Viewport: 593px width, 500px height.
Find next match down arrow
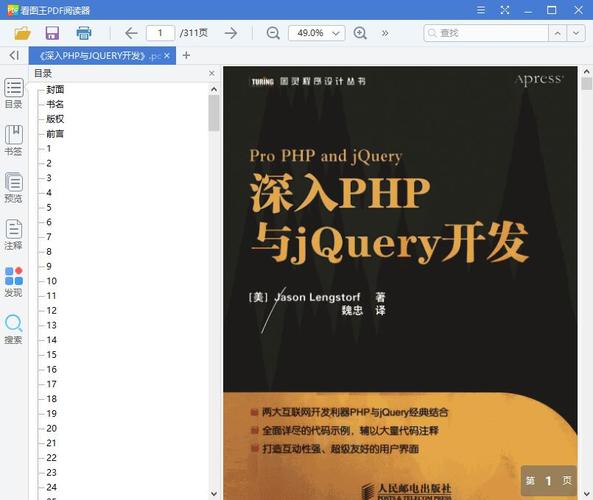(576, 33)
